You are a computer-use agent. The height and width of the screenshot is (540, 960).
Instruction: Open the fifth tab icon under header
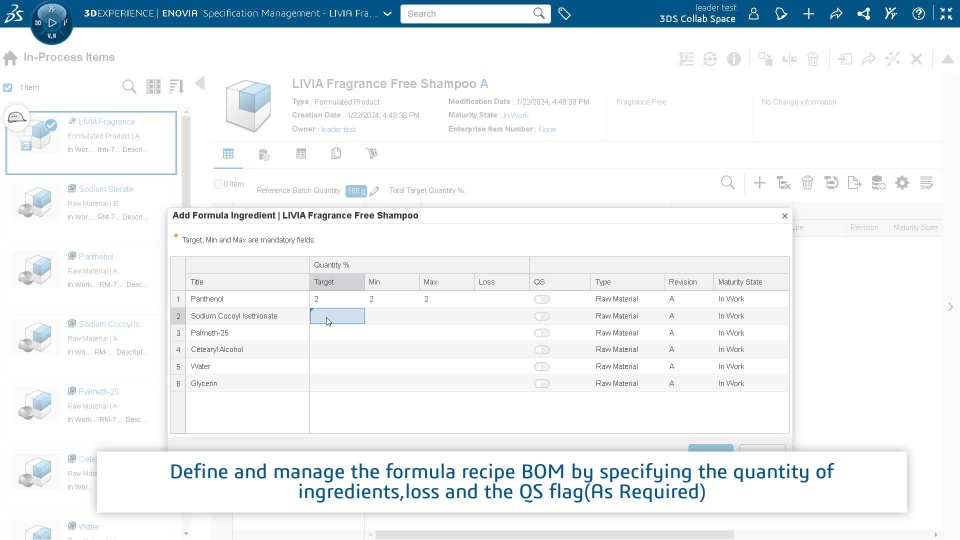pyautogui.click(x=372, y=154)
